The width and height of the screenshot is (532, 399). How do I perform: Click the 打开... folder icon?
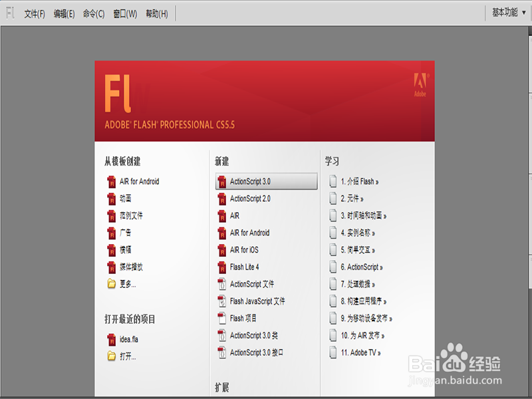tap(112, 356)
